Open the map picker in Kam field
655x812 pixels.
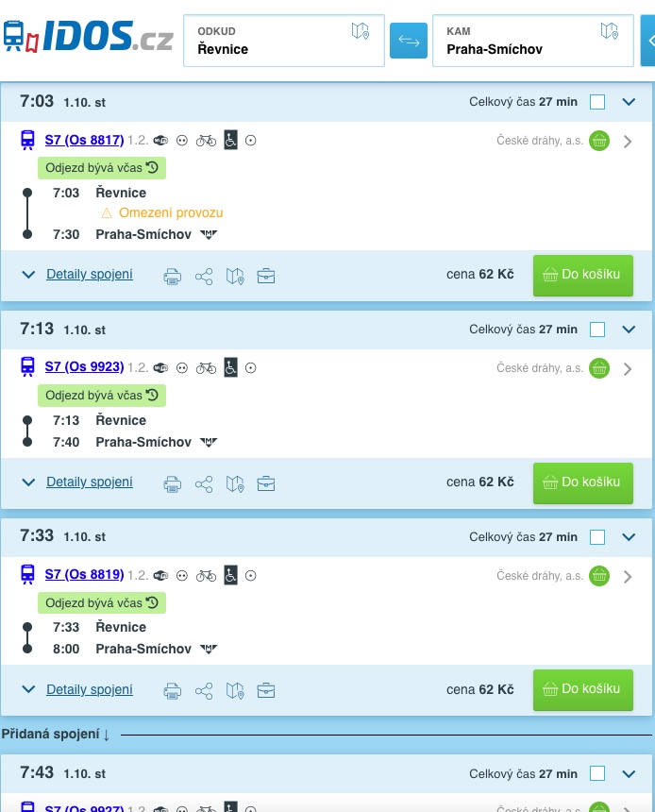[x=610, y=31]
